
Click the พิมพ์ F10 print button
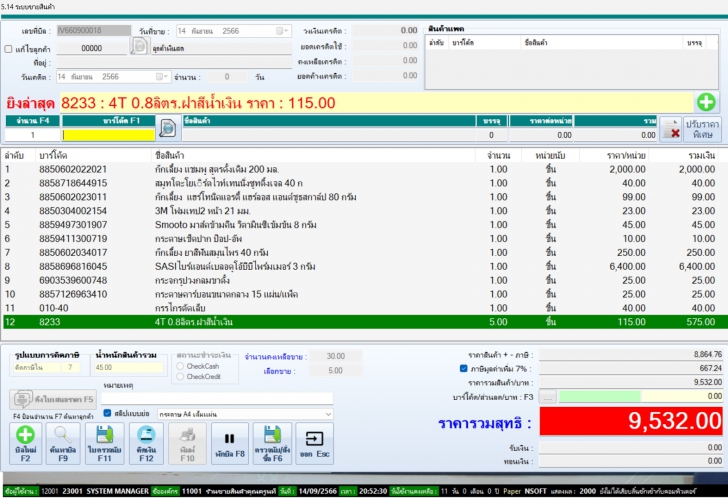coord(188,443)
